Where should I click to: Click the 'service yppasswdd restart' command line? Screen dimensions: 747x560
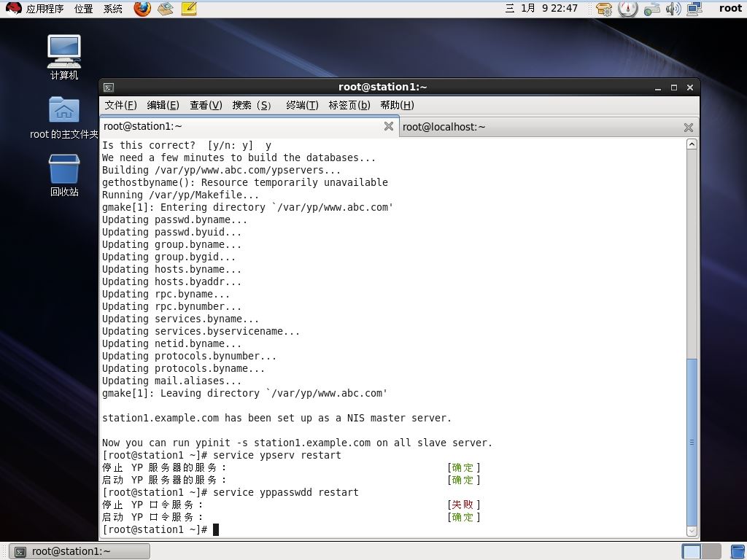click(231, 492)
